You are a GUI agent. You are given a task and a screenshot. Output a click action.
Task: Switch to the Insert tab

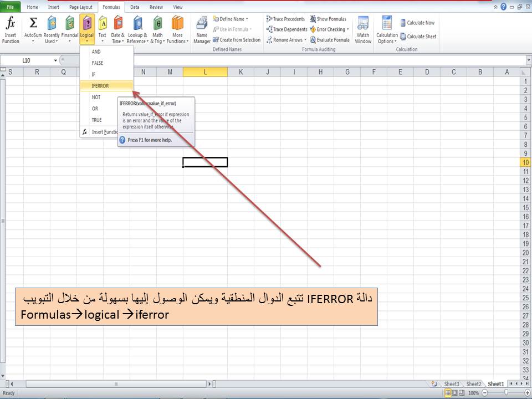tap(54, 7)
